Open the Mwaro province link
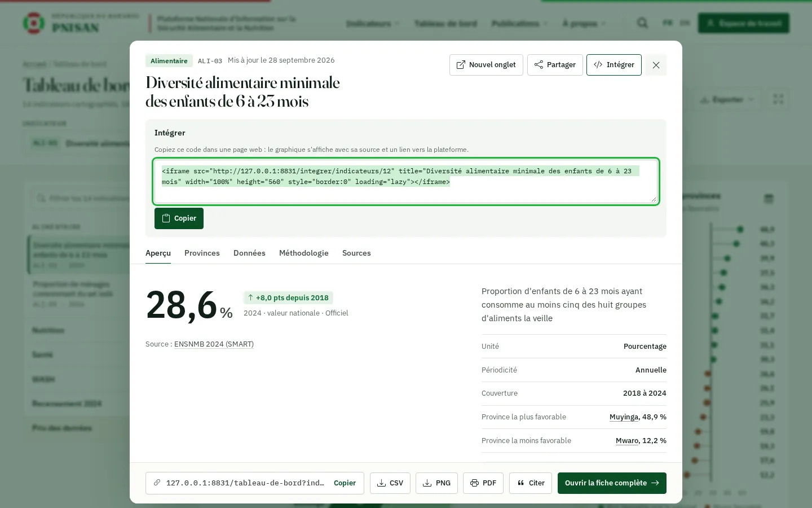Viewport: 812px width, 508px height. pyautogui.click(x=627, y=441)
